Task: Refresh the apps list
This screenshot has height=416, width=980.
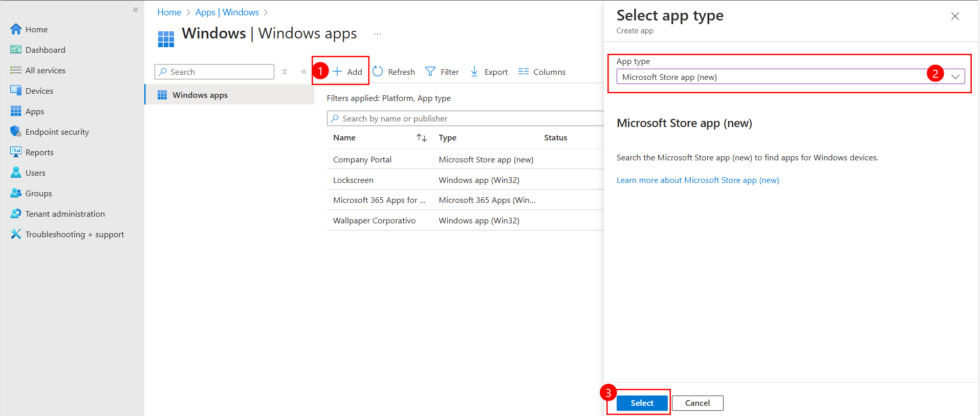Action: point(394,72)
